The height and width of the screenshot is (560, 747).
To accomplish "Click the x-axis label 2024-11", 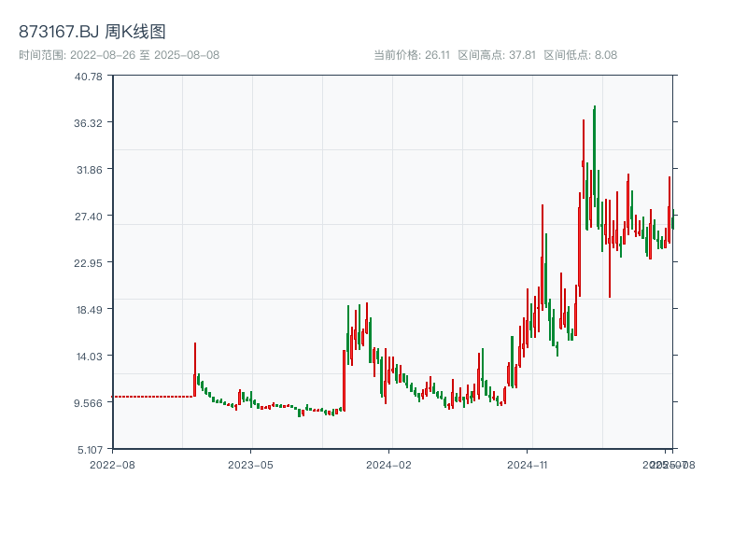I will [x=529, y=462].
